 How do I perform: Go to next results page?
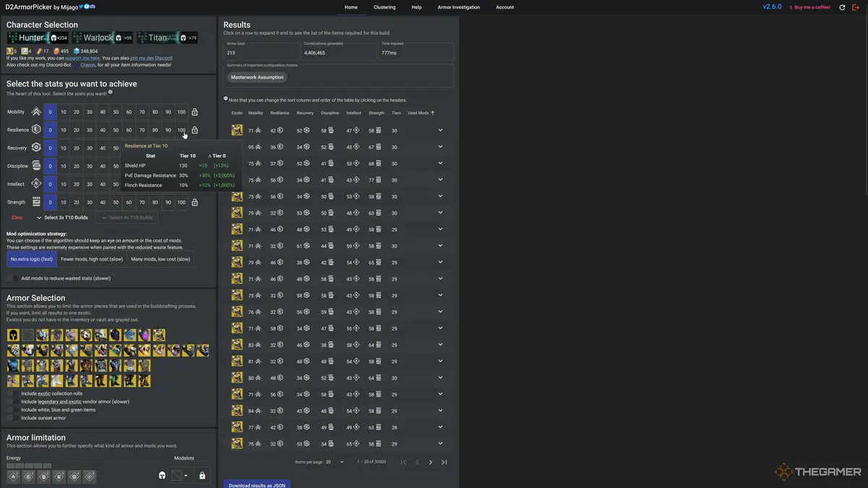point(430,462)
